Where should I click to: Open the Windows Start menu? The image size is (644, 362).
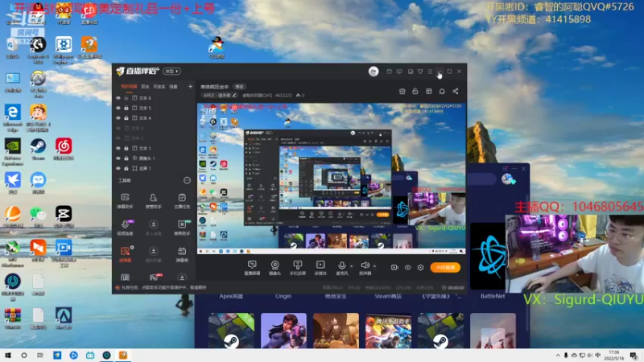[8, 356]
